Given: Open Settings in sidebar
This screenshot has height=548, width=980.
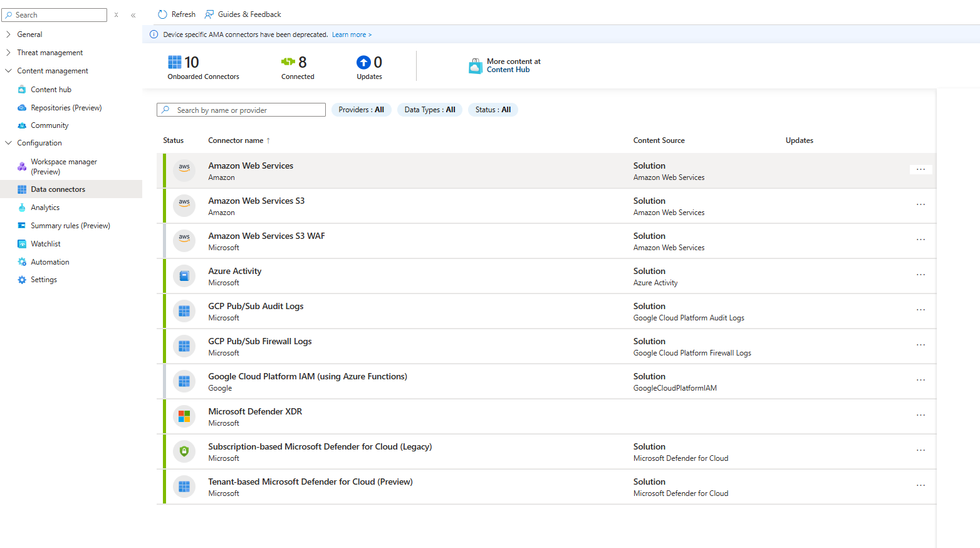Looking at the screenshot, I should click(x=44, y=280).
